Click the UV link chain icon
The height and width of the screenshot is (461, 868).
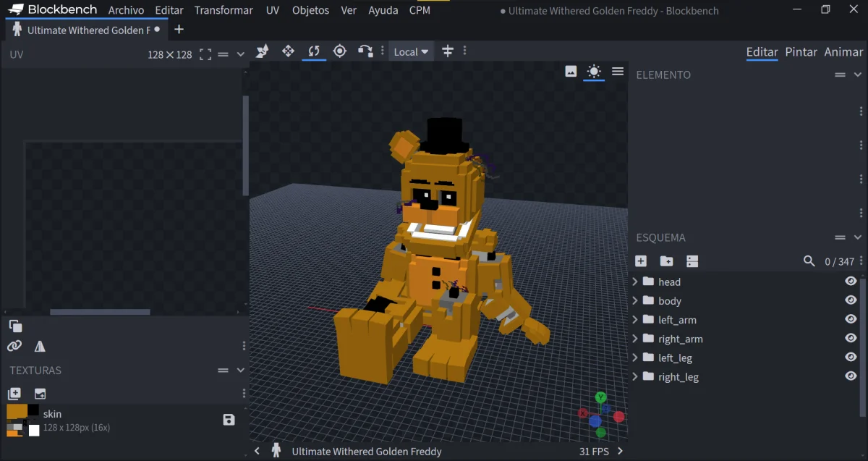14,346
